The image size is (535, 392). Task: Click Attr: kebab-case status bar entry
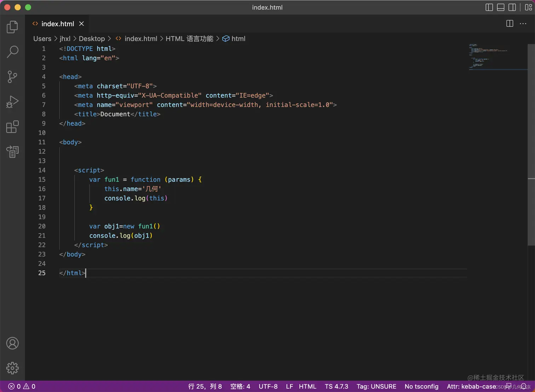click(471, 386)
